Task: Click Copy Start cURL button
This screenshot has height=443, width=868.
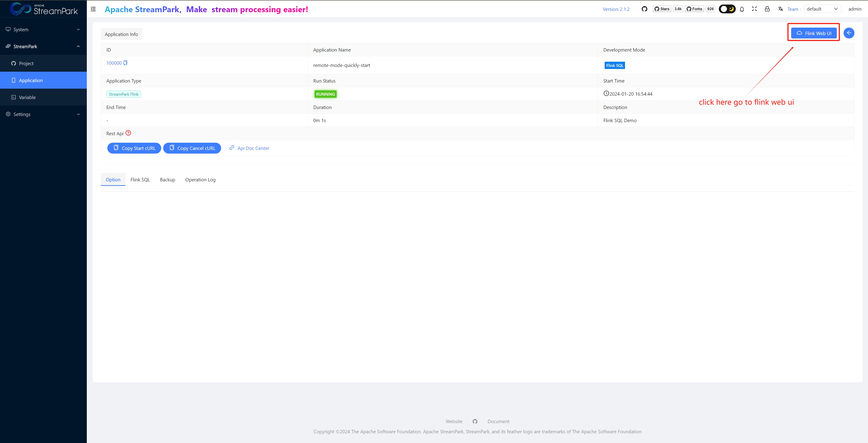Action: (134, 148)
